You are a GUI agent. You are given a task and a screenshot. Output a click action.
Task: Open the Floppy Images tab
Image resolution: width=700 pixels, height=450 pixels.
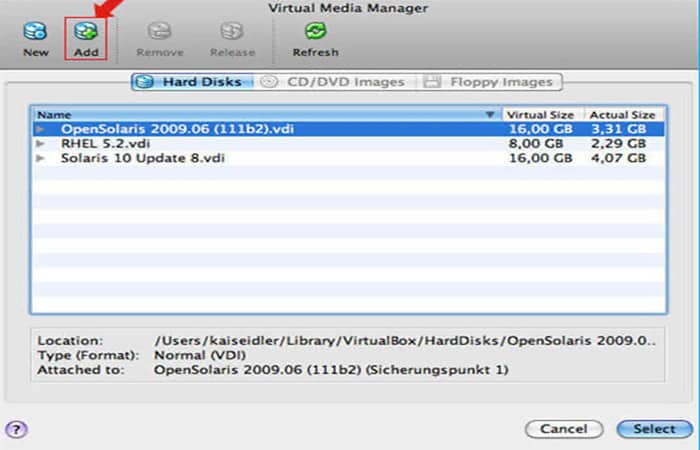pos(488,82)
